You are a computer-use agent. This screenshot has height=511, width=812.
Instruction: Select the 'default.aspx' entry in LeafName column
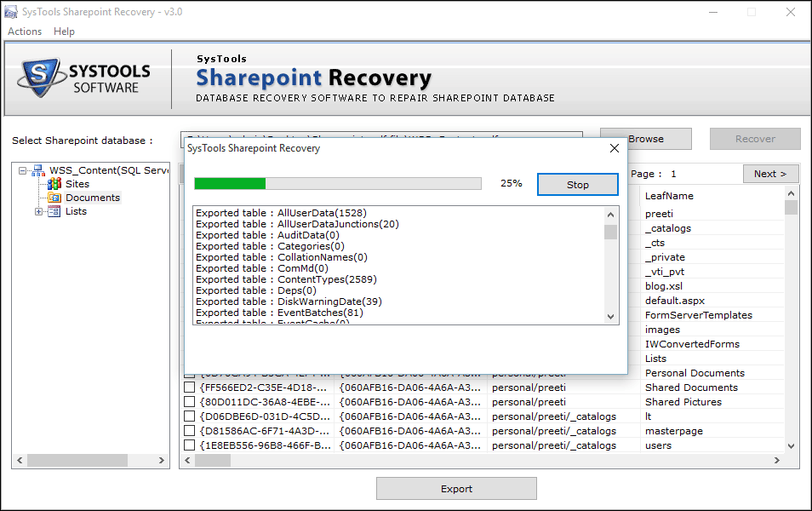coord(675,301)
